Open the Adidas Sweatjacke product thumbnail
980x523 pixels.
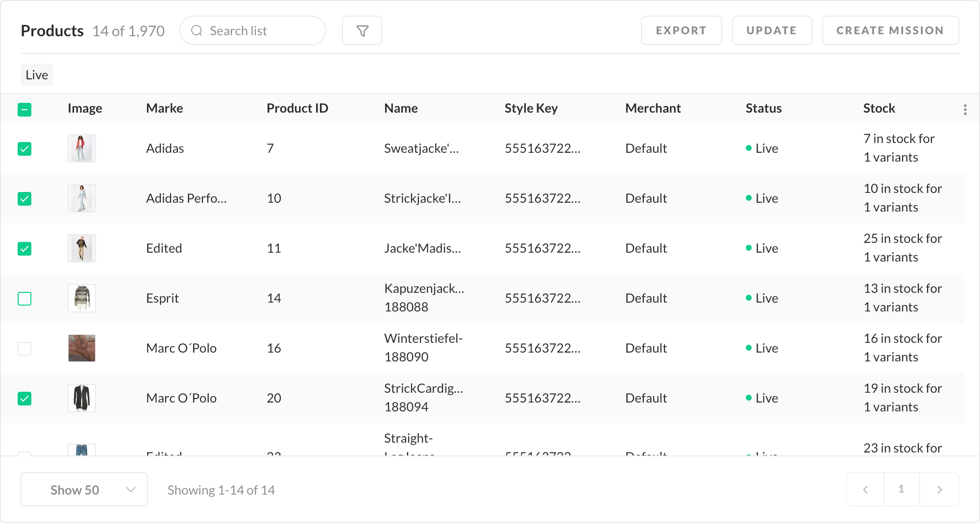pos(81,148)
